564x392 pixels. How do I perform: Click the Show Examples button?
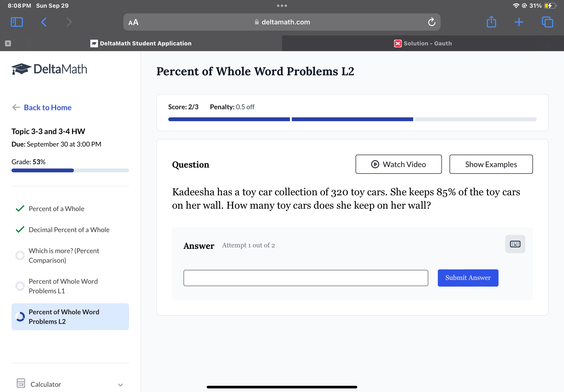click(x=491, y=164)
